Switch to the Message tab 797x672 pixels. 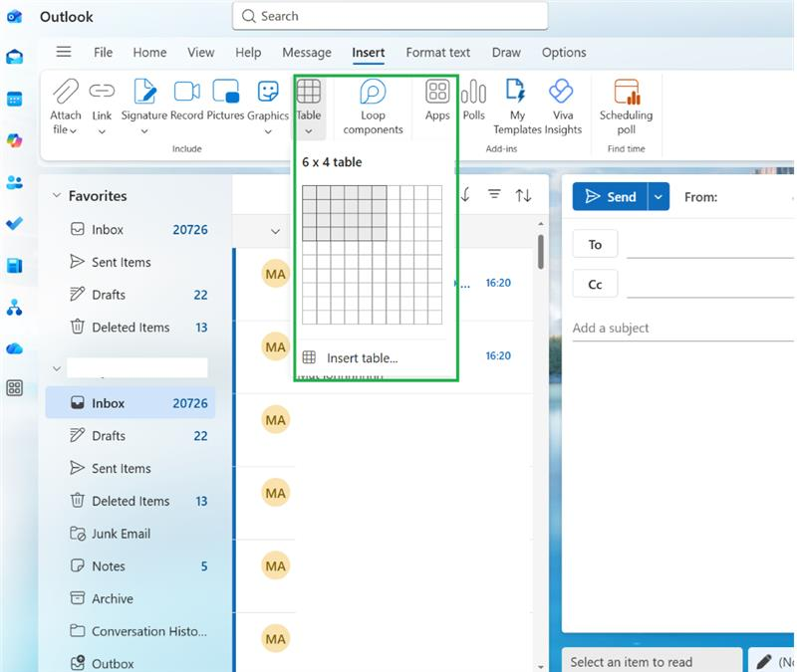click(x=307, y=53)
